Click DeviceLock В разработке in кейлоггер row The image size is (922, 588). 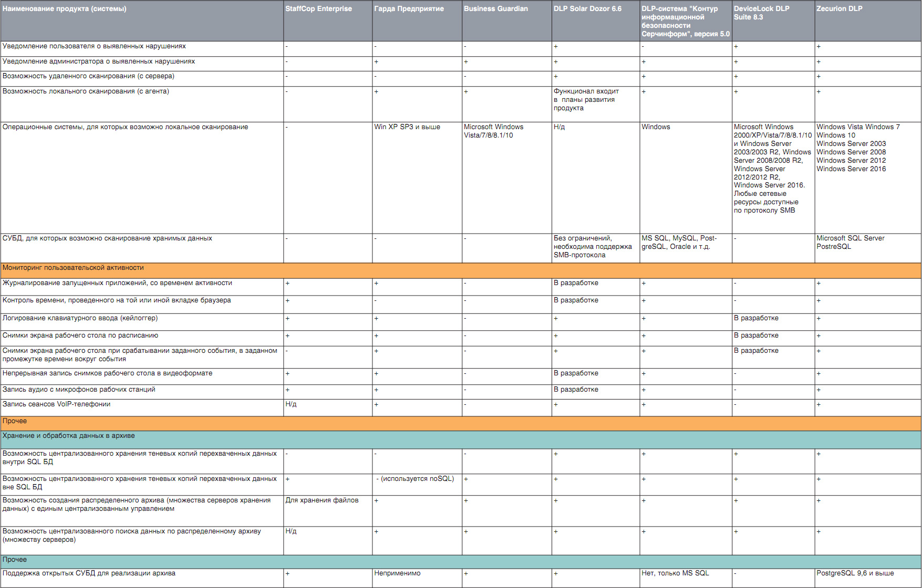(773, 322)
